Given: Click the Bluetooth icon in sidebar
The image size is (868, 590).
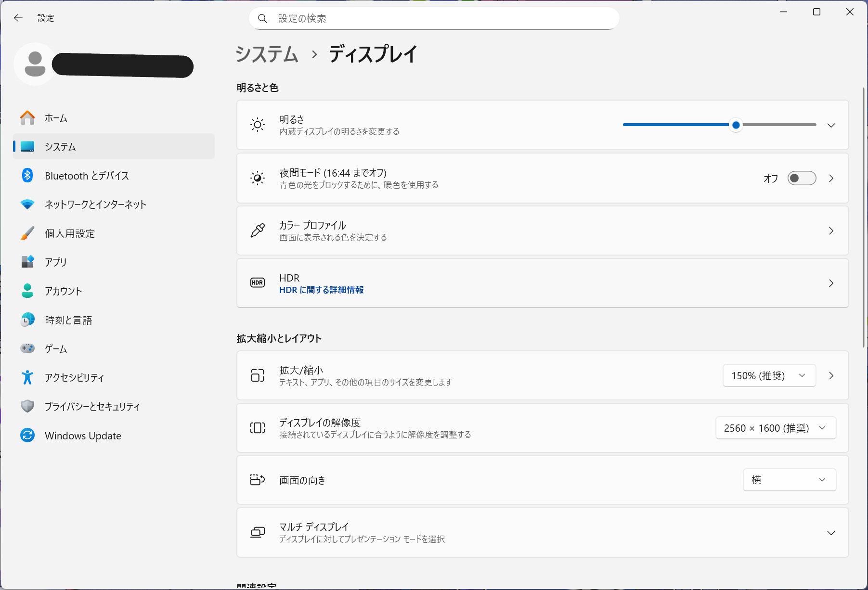Looking at the screenshot, I should point(27,176).
